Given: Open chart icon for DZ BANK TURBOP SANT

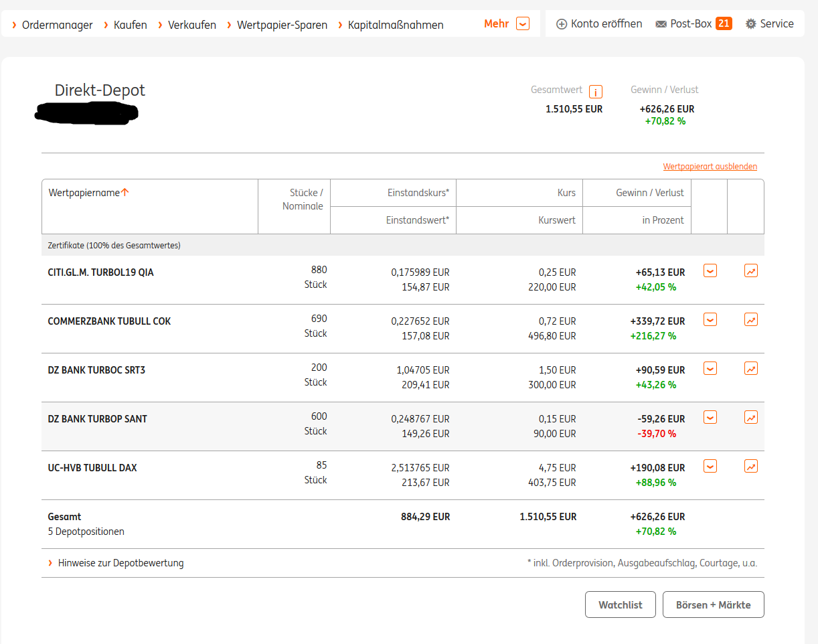Looking at the screenshot, I should (751, 418).
